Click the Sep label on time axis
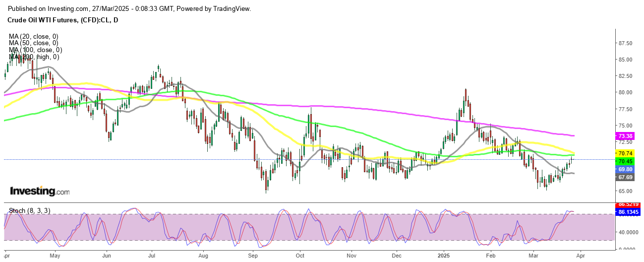This screenshot has height=262, width=644. coord(253,256)
